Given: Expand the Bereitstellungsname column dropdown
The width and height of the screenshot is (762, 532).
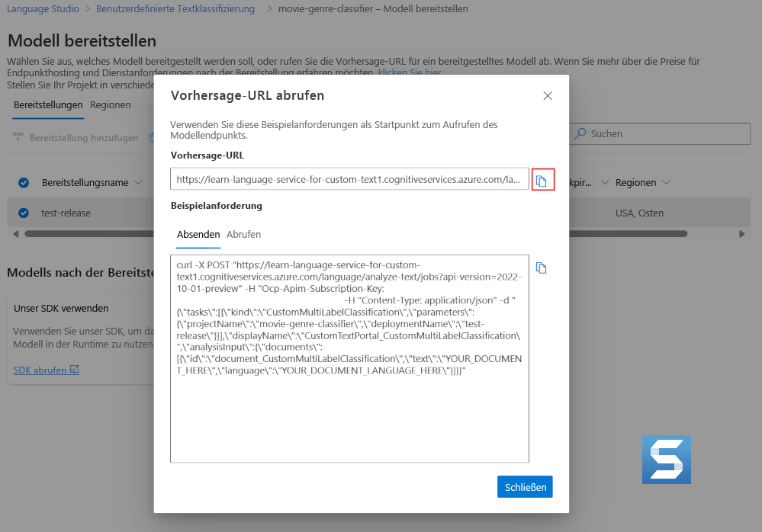Looking at the screenshot, I should coord(138,182).
